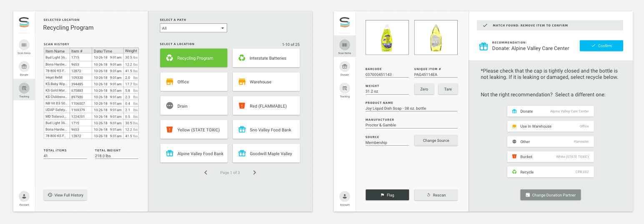Select the Recycle CPR 002 option

550,172
